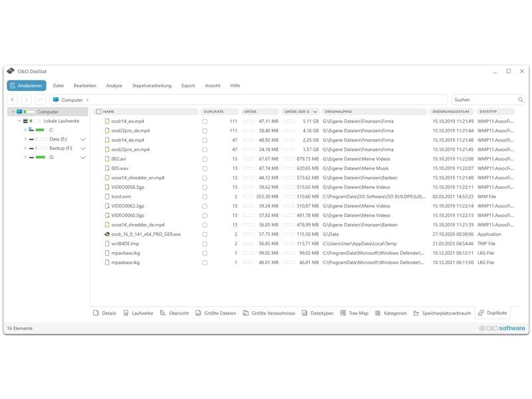Expand the C: drive node
Image resolution: width=532 pixels, height=399 pixels.
[25, 130]
